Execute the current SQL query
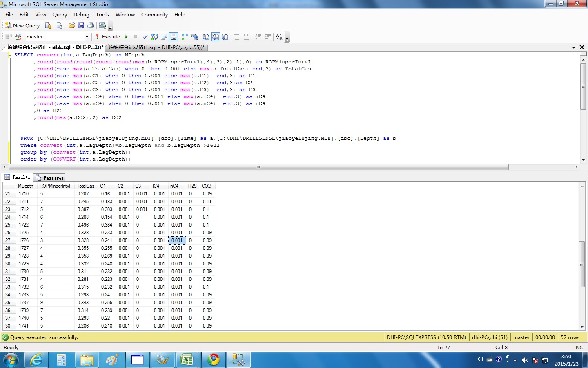This screenshot has width=588, height=368. click(107, 36)
